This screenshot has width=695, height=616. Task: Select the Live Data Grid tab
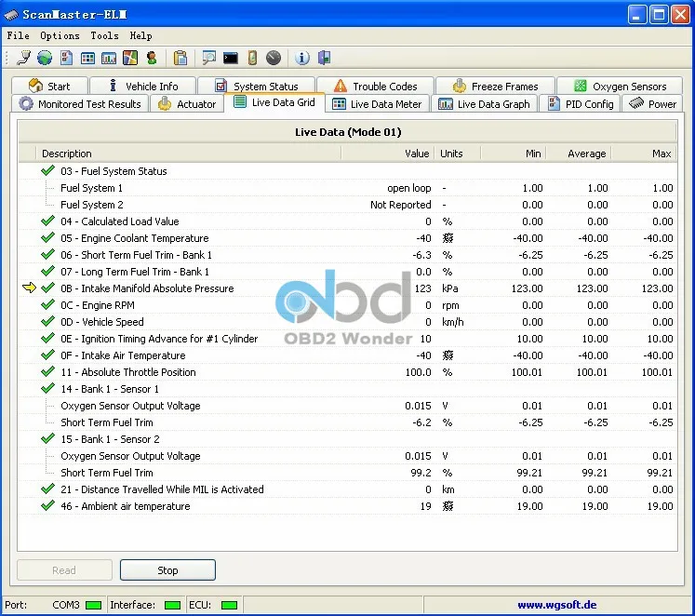(x=274, y=102)
